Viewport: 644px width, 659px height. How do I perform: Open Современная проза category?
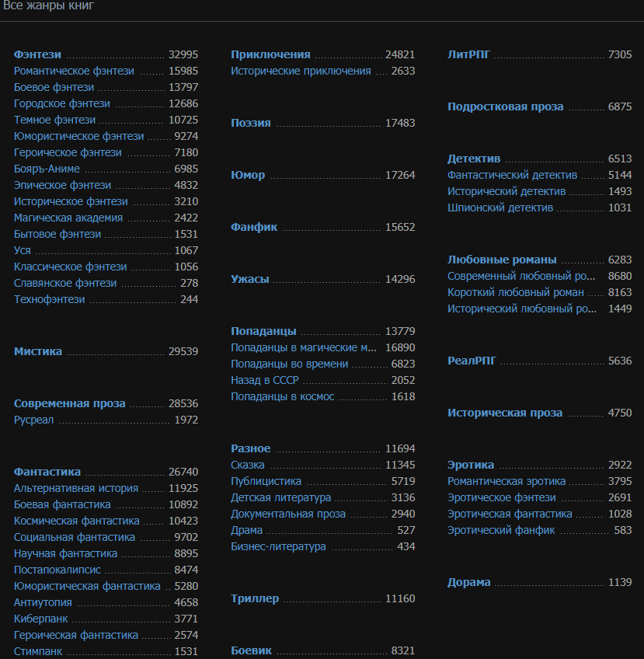coord(69,403)
